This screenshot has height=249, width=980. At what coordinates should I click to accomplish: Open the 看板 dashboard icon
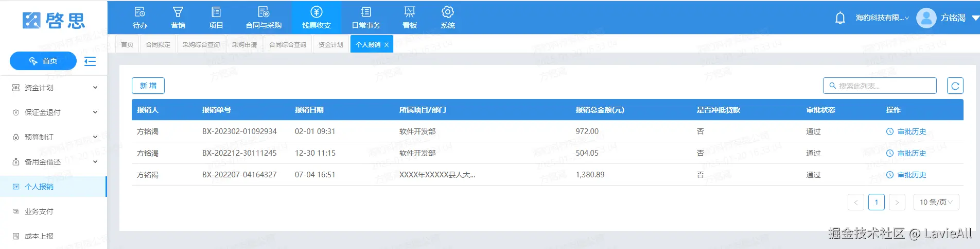(410, 12)
